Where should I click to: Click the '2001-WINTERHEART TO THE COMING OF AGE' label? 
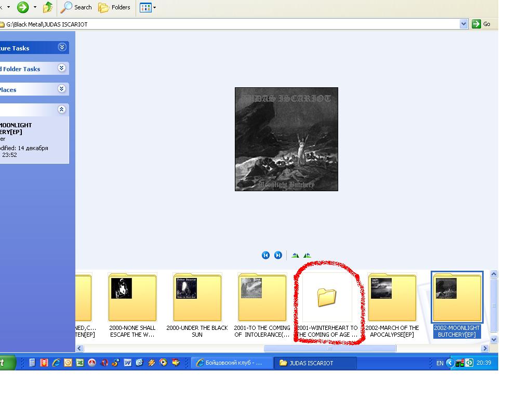click(327, 331)
